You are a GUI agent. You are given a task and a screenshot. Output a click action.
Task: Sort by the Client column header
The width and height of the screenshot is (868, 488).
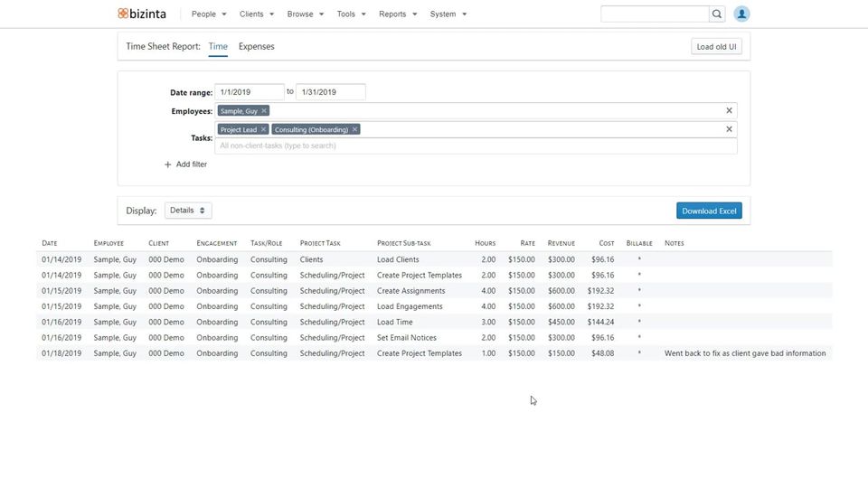pyautogui.click(x=159, y=243)
